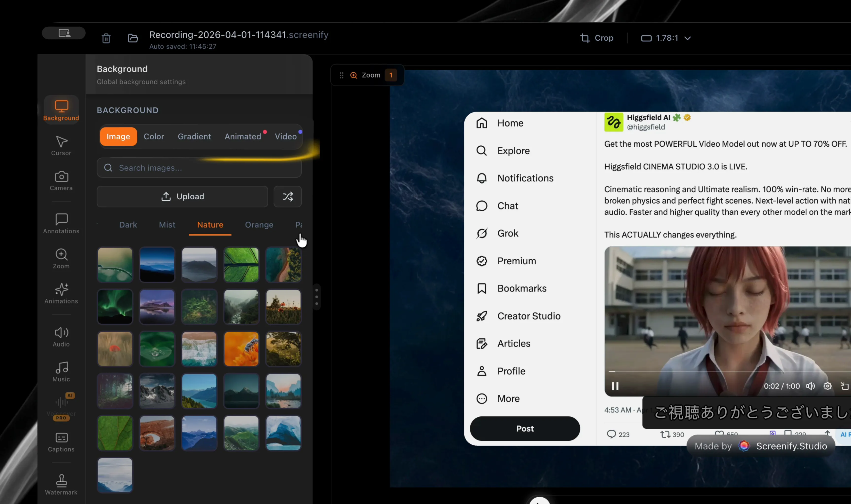Shuffle to a random background image
Screen dimensions: 851x504
(x=288, y=197)
